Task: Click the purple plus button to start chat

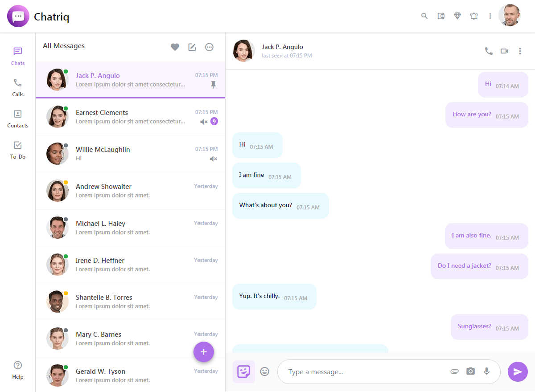Action: [x=204, y=352]
